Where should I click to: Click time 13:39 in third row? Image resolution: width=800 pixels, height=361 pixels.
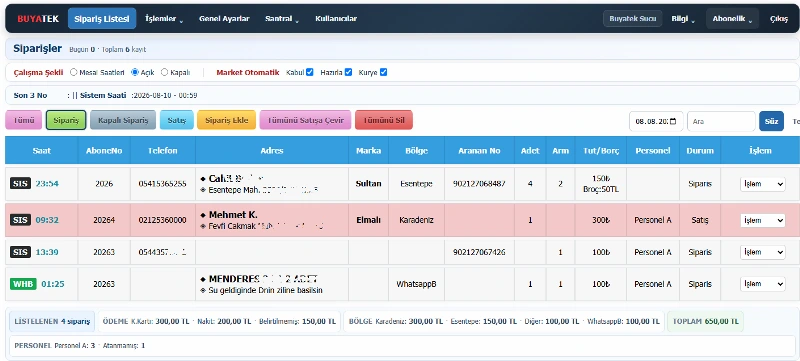(x=47, y=252)
